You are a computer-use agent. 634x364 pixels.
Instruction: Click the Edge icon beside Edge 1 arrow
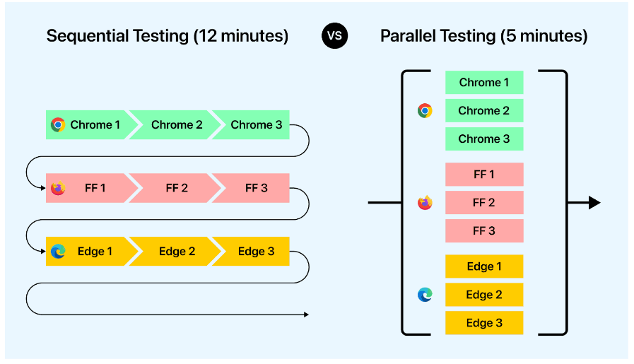click(58, 251)
